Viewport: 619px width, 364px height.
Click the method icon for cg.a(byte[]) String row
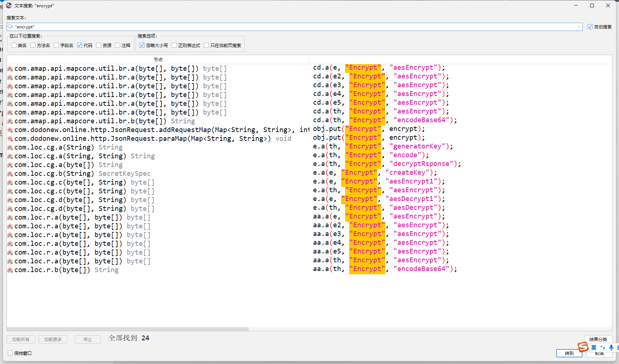(10, 165)
